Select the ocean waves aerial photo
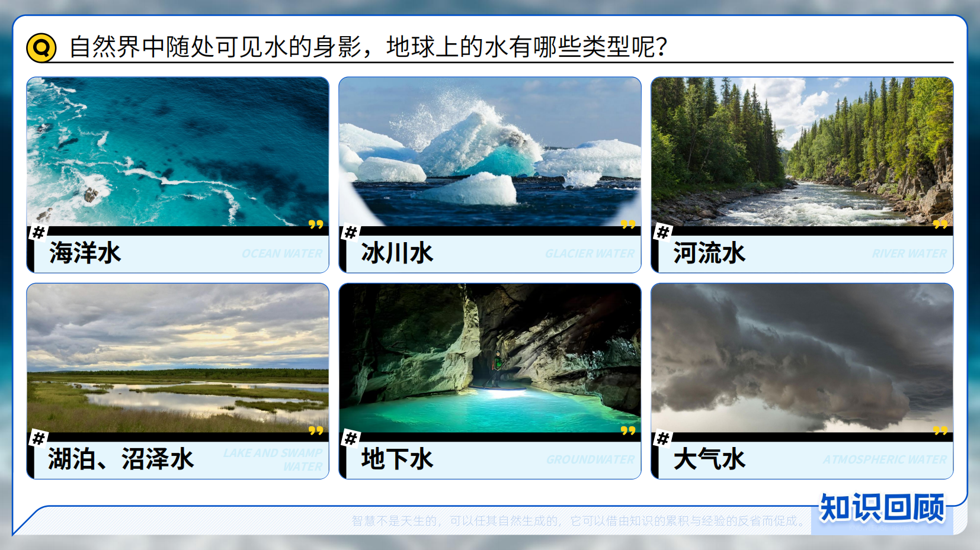 pyautogui.click(x=178, y=152)
